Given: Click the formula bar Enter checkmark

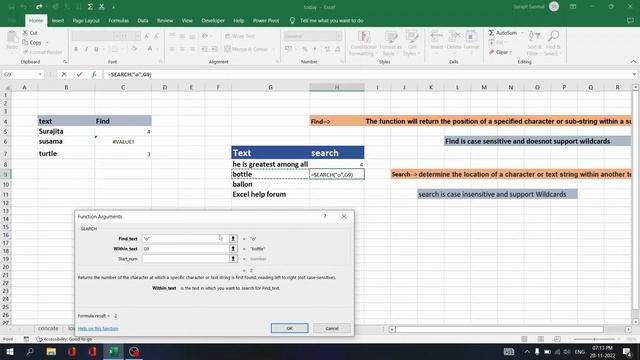Looking at the screenshot, I should (x=79, y=74).
